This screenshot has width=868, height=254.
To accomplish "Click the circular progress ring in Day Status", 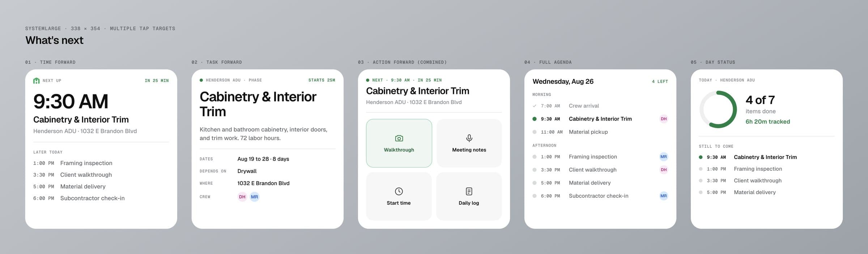I will (718, 109).
